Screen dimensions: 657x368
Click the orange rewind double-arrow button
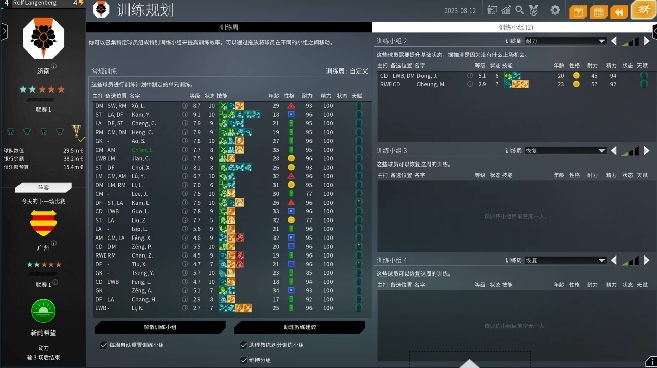[619, 12]
